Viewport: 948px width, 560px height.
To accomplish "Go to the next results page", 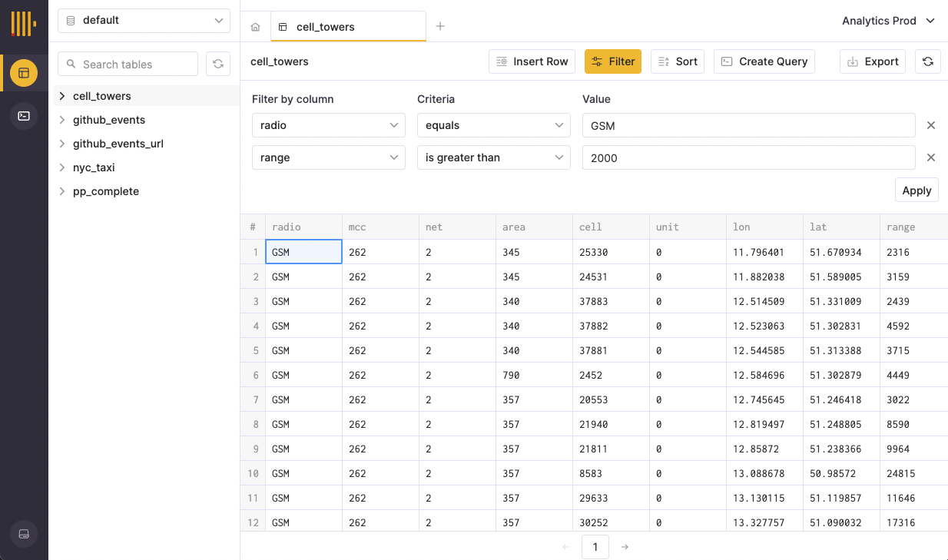I will click(625, 547).
